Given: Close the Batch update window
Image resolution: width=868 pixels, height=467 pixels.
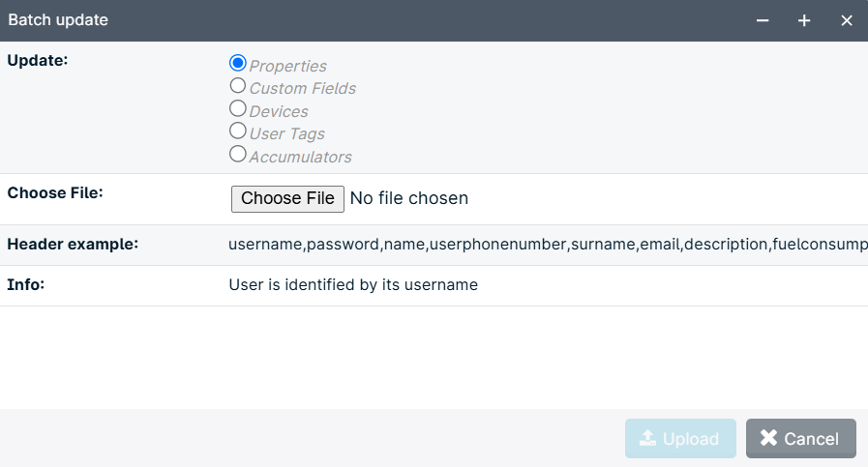Looking at the screenshot, I should click(847, 20).
